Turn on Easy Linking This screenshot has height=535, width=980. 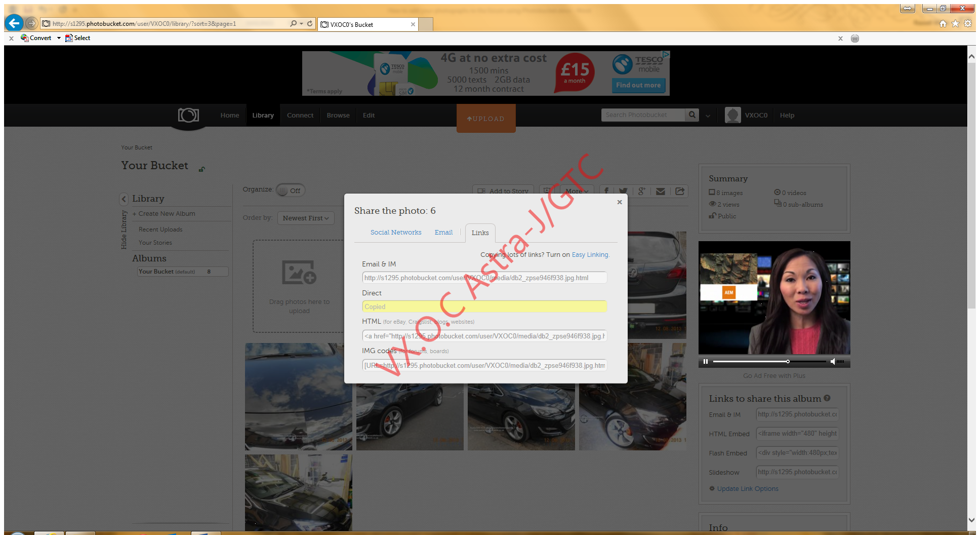tap(590, 254)
